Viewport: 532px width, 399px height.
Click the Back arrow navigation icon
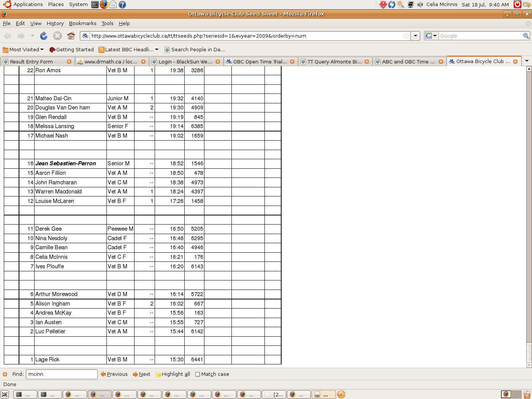[7, 36]
